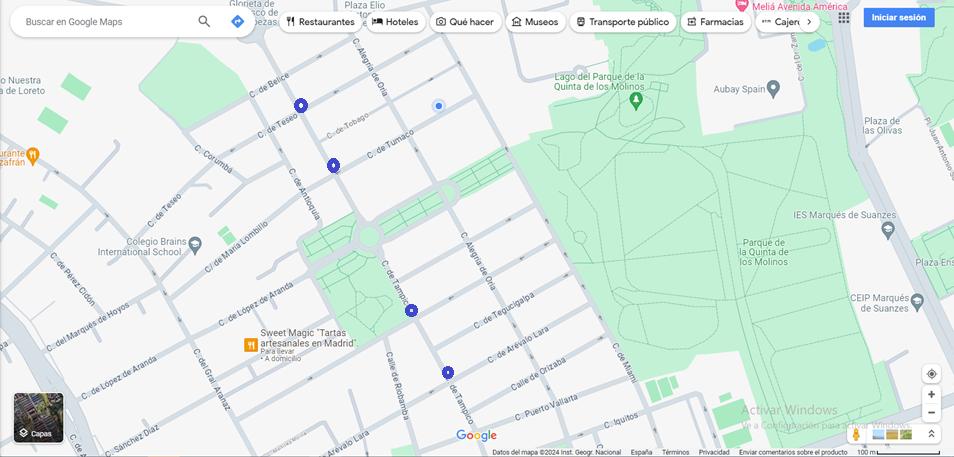Image resolution: width=954 pixels, height=457 pixels.
Task: Click Iniciar sesión button
Action: (899, 17)
